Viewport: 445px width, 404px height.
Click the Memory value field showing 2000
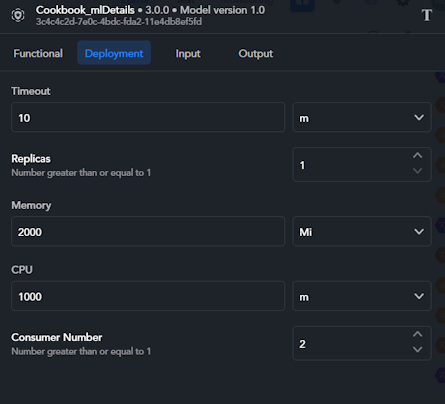pyautogui.click(x=148, y=231)
